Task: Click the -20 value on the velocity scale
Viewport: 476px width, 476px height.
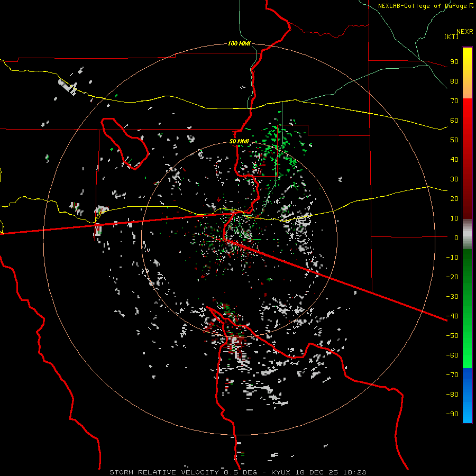Action: tap(452, 277)
